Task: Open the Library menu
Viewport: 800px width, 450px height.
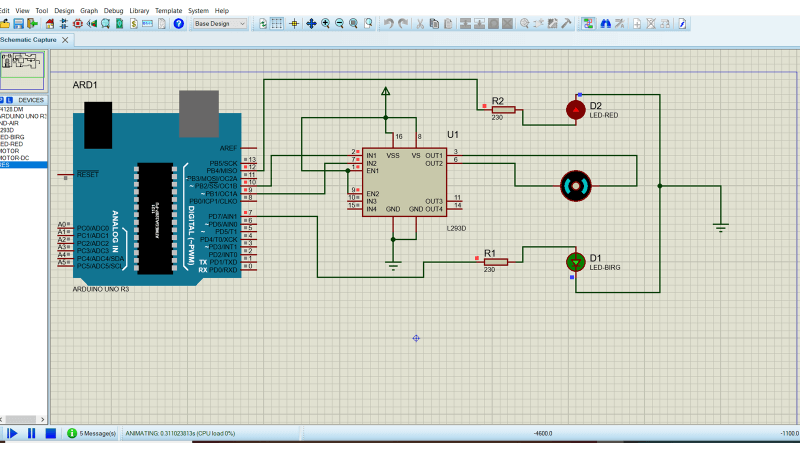Action: point(139,10)
